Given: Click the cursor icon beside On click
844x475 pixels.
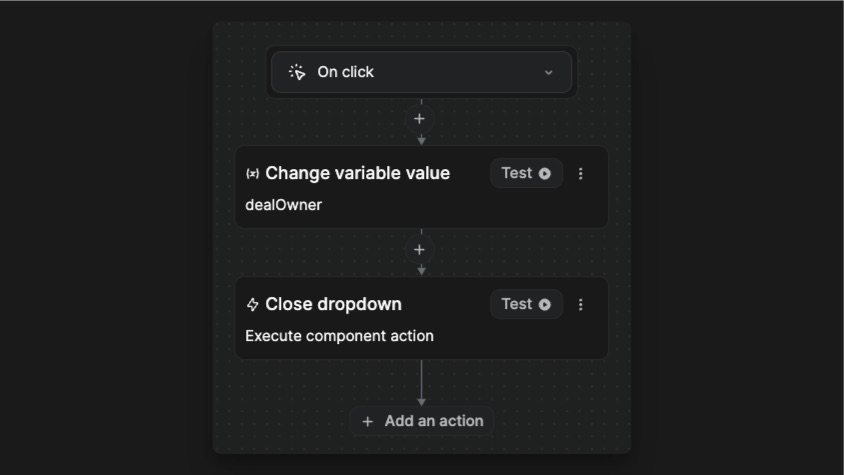Looking at the screenshot, I should click(x=297, y=72).
